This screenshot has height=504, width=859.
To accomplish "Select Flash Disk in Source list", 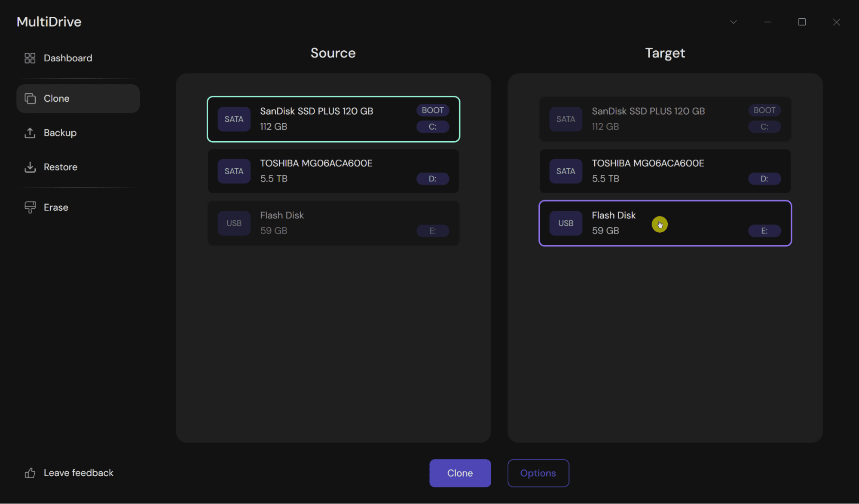I will 333,223.
